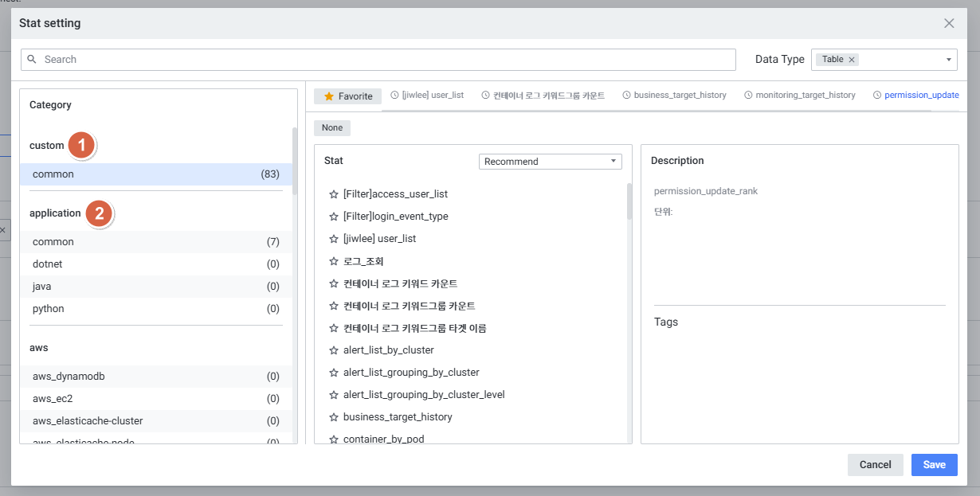Remove the Table data type tag
This screenshot has height=496, width=980.
(x=852, y=60)
